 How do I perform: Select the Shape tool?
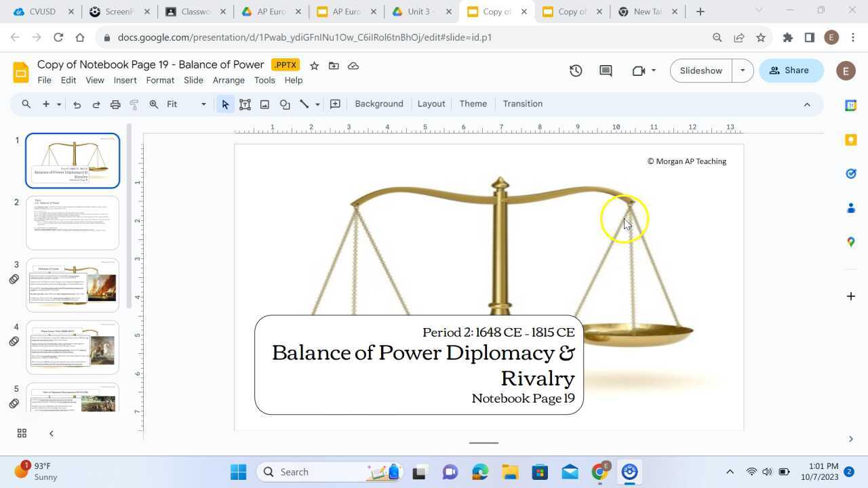284,104
